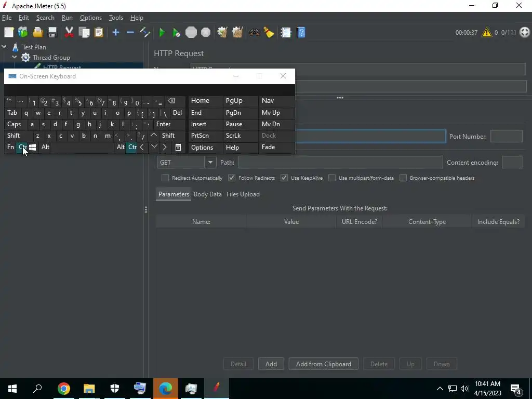Click the remote engine status icon at top right
This screenshot has width=532, height=399.
(525, 33)
